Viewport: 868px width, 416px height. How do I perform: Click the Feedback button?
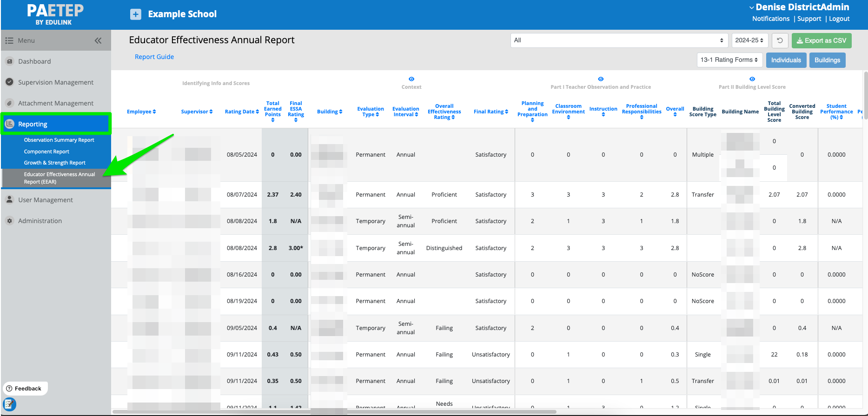coord(25,389)
